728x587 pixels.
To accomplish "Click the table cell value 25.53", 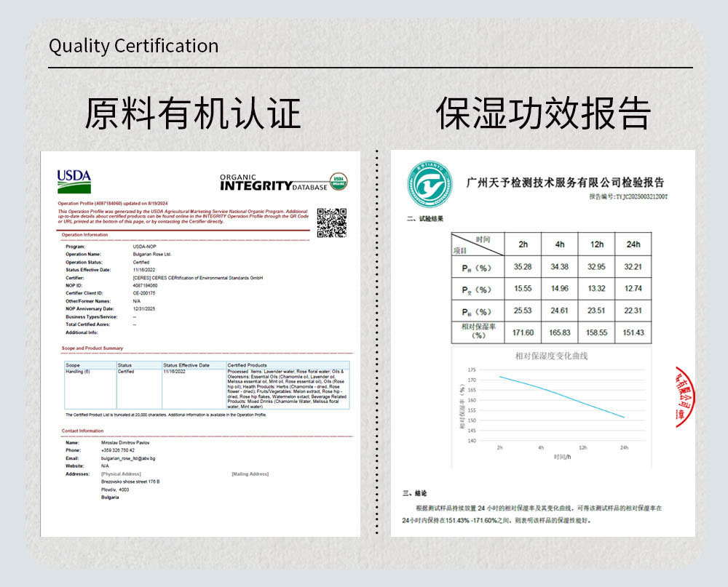I will pyautogui.click(x=523, y=311).
